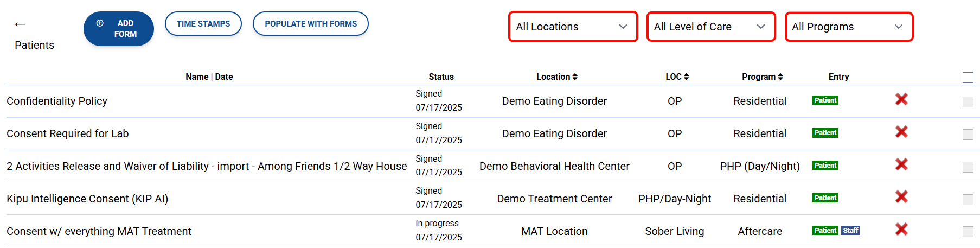This screenshot has width=980, height=248.
Task: Open the Kipu Intelligence Consent (KIP AI) form
Action: coord(87,199)
